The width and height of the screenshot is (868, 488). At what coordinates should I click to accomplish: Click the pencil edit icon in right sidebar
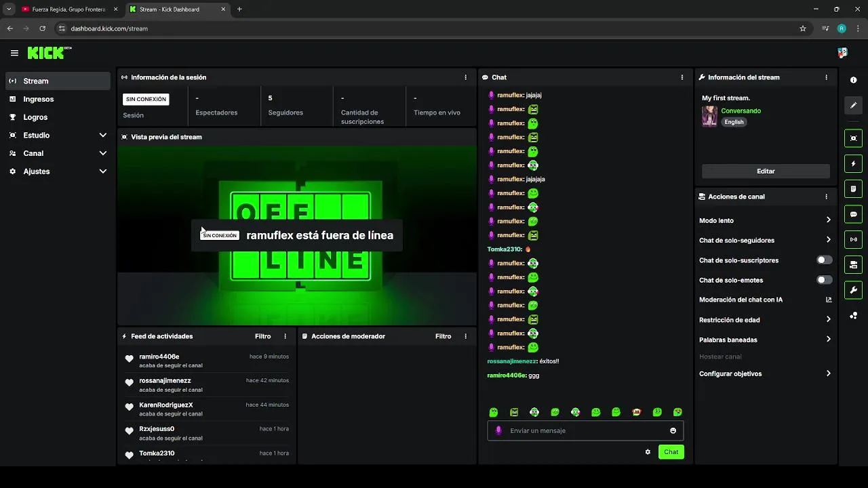click(853, 106)
